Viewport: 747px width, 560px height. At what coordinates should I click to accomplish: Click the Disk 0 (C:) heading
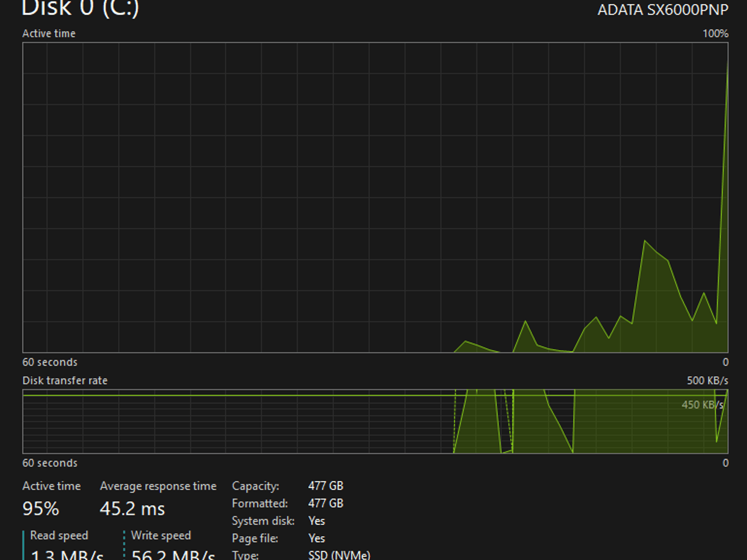tap(80, 8)
